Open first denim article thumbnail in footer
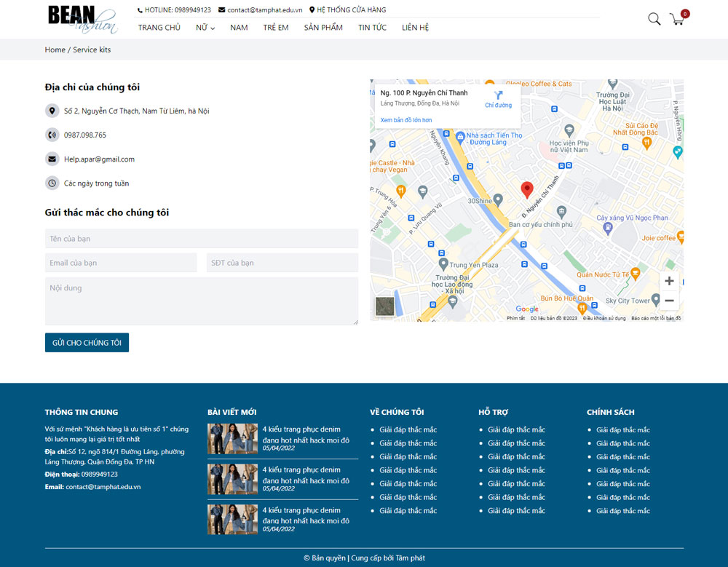The height and width of the screenshot is (567, 728). pyautogui.click(x=232, y=439)
